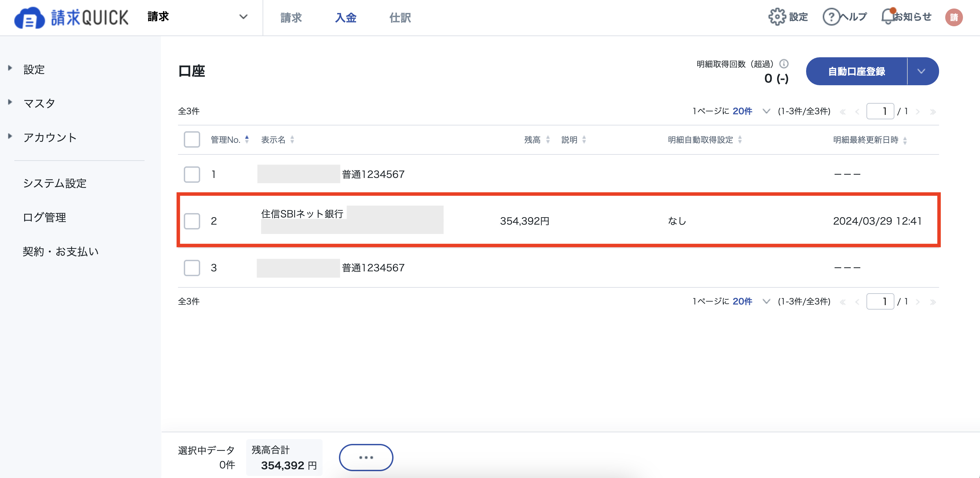Open システム設定 in the sidebar
The height and width of the screenshot is (478, 980).
coord(55,183)
